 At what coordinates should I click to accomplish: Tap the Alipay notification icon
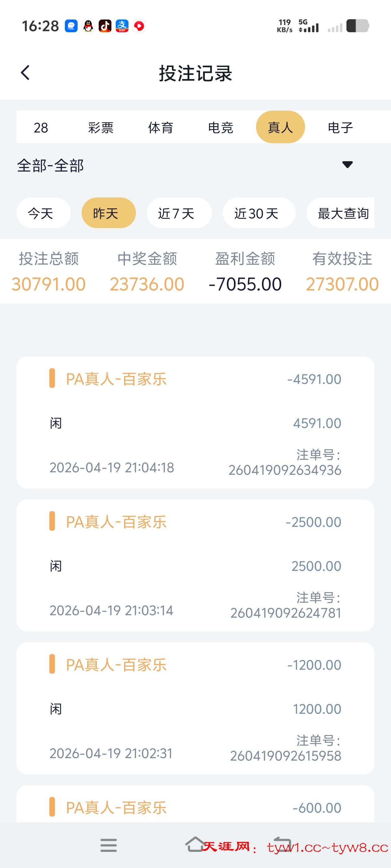click(122, 26)
